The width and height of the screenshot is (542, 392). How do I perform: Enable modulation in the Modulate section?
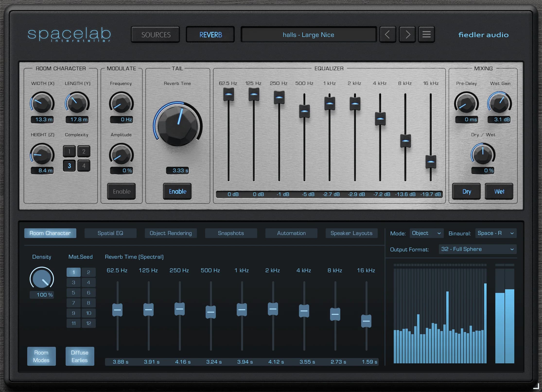point(121,191)
